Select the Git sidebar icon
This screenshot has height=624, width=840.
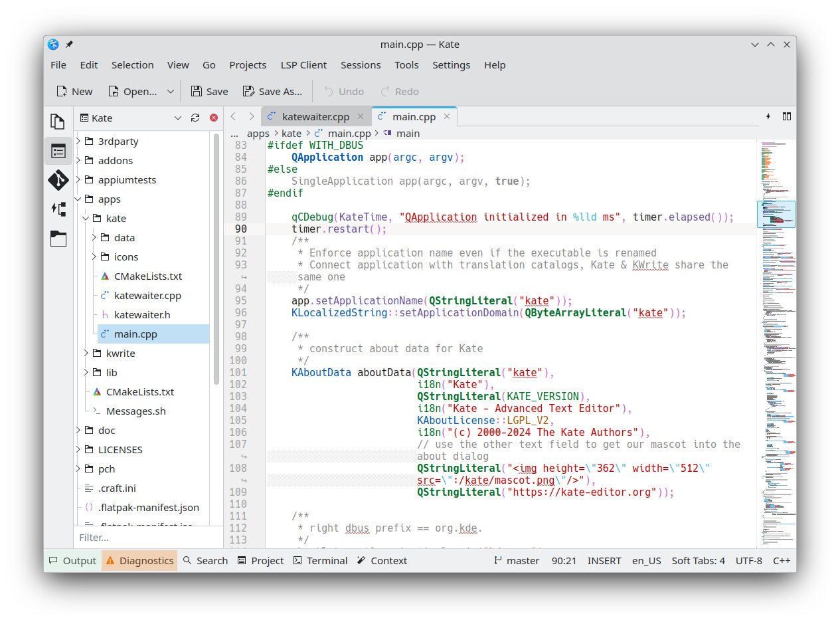pos(58,180)
